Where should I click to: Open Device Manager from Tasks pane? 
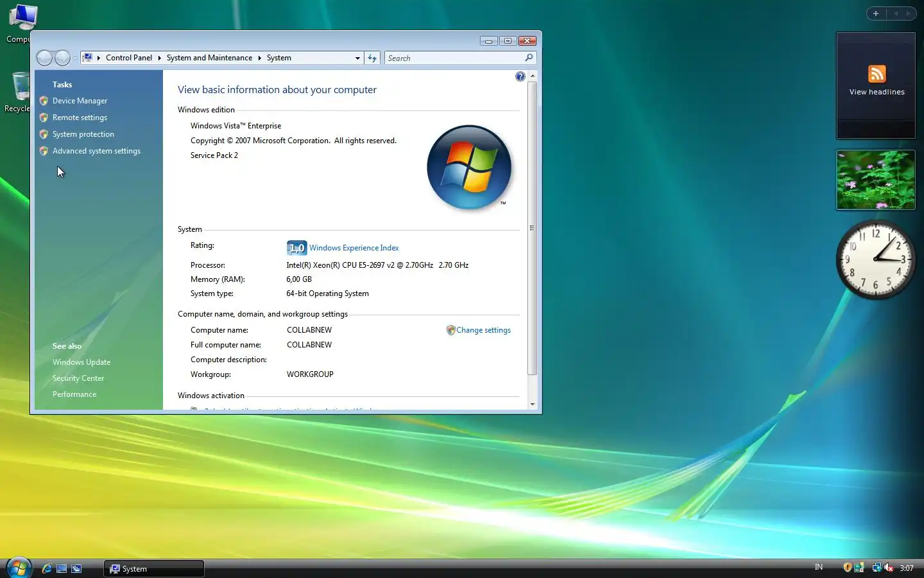point(80,101)
